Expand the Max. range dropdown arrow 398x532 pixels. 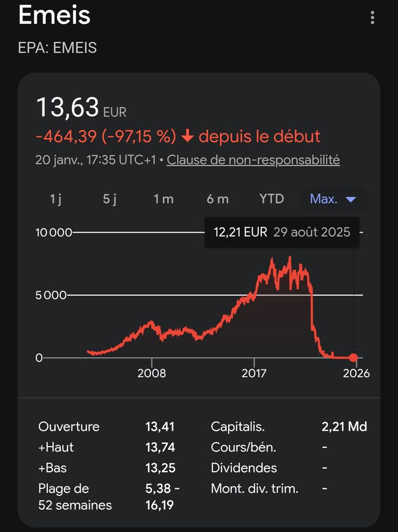351,199
